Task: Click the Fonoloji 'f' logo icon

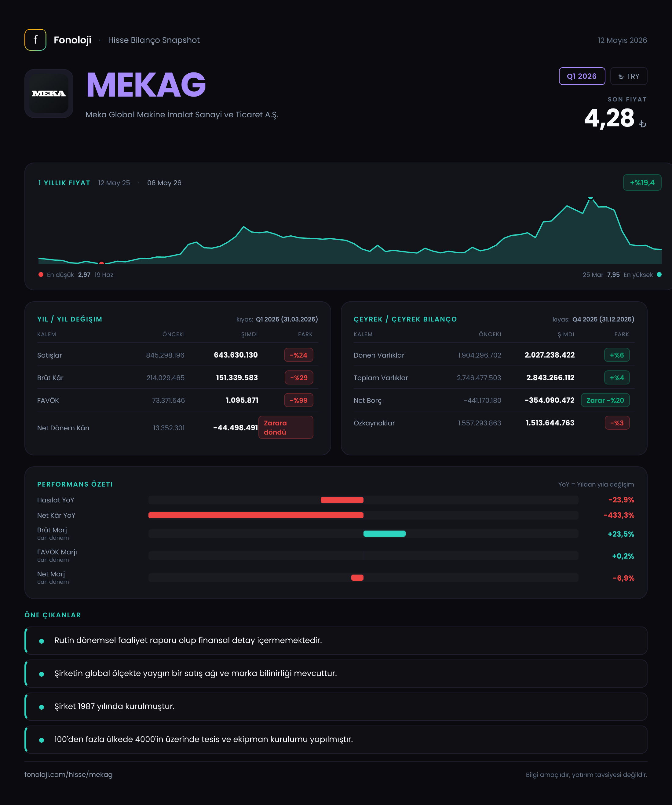Action: pos(35,40)
